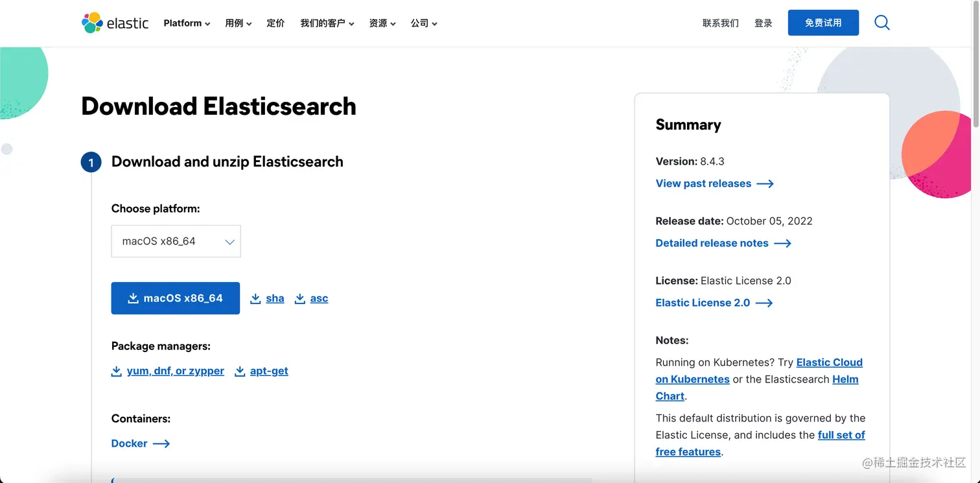Download the macOS x86_64 package
This screenshot has width=980, height=483.
click(x=176, y=298)
